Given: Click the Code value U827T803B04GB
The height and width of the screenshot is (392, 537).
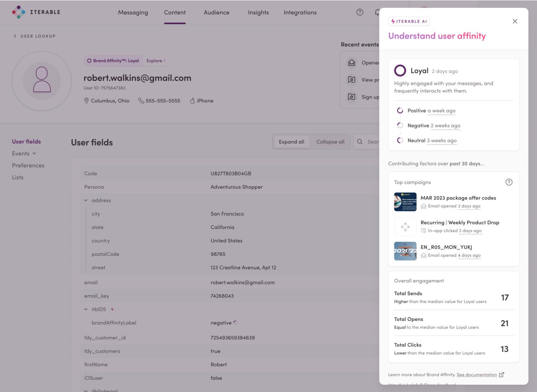Looking at the screenshot, I should [231, 173].
